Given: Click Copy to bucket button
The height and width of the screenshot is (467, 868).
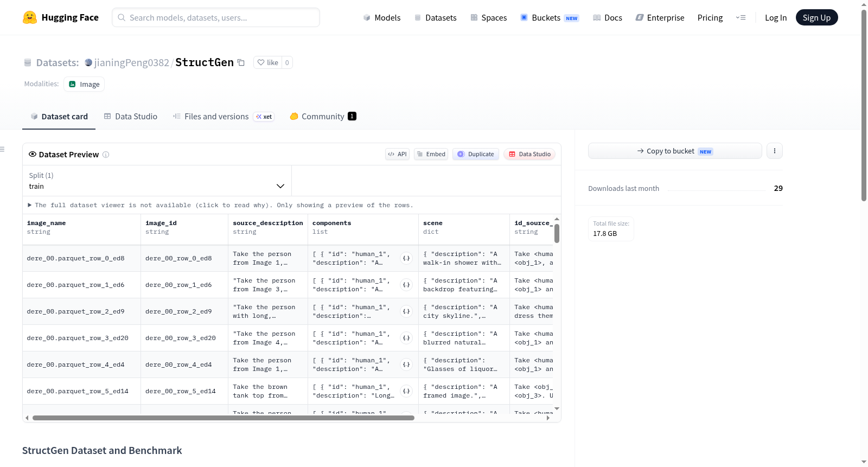Looking at the screenshot, I should (x=675, y=151).
